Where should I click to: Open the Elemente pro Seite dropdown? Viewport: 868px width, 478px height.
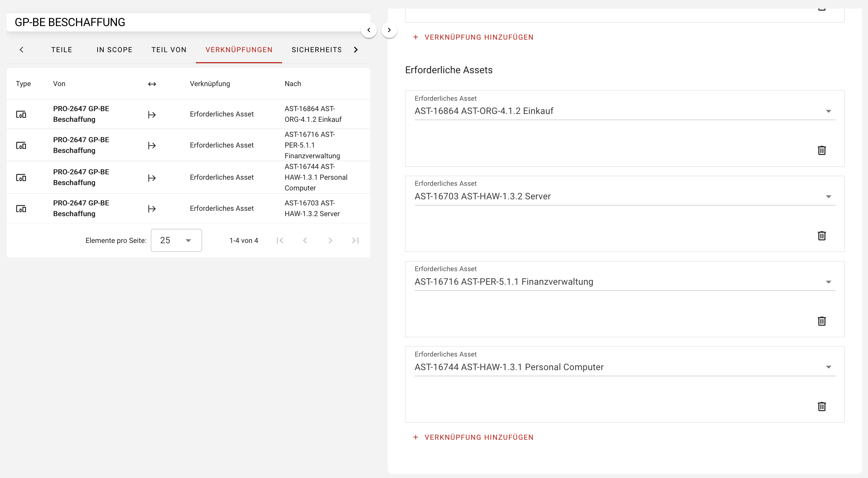[176, 240]
